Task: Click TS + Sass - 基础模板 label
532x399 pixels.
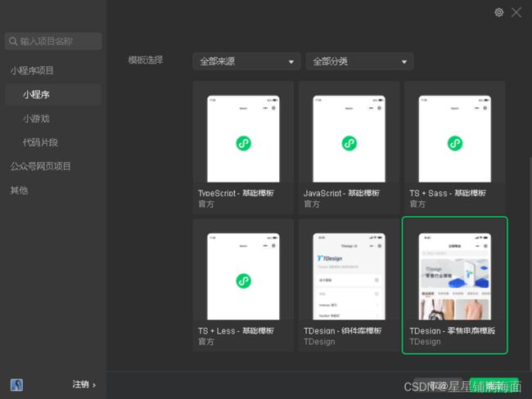Action: [448, 193]
